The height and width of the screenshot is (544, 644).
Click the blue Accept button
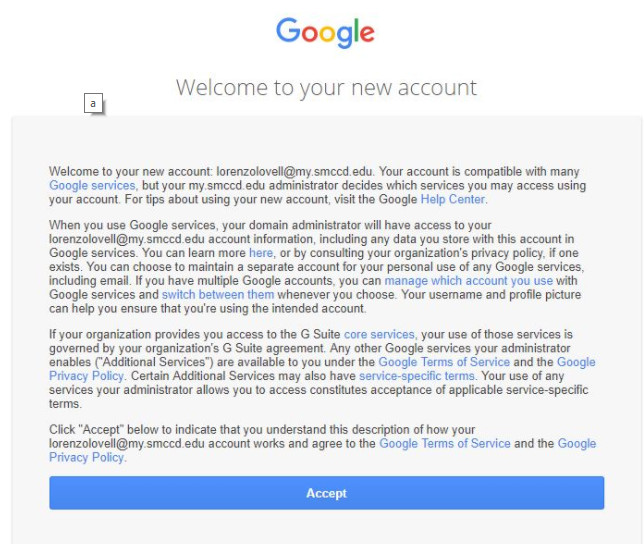(x=327, y=493)
